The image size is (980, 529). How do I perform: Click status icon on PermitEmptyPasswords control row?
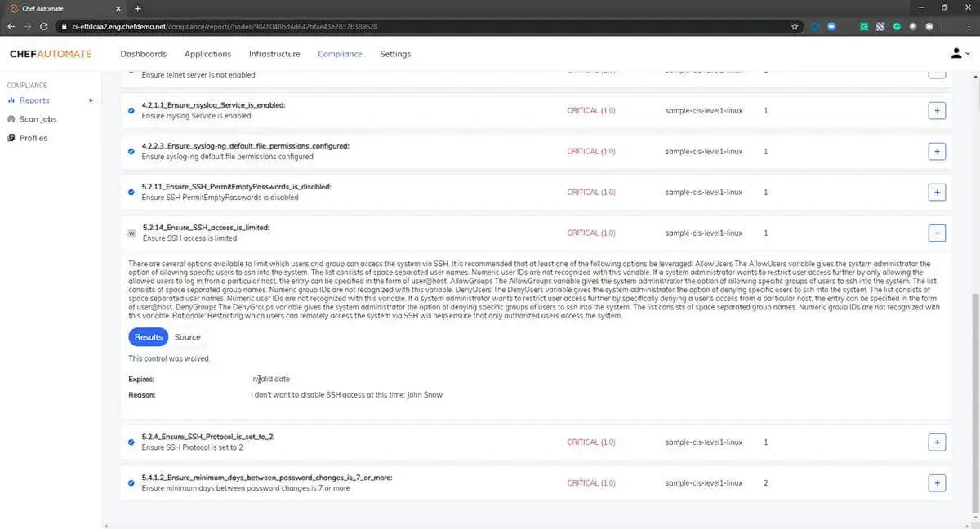(x=131, y=192)
